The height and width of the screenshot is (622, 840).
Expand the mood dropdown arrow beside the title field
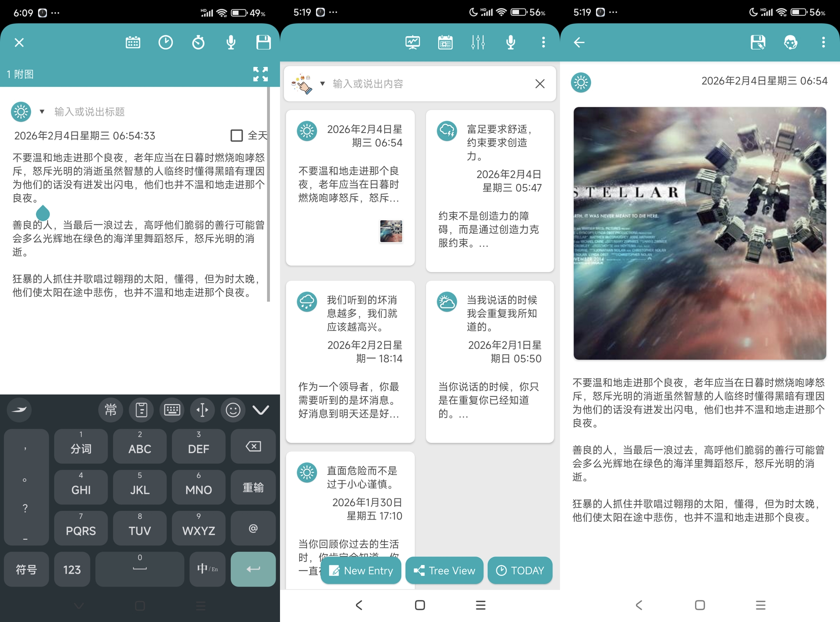pyautogui.click(x=42, y=112)
